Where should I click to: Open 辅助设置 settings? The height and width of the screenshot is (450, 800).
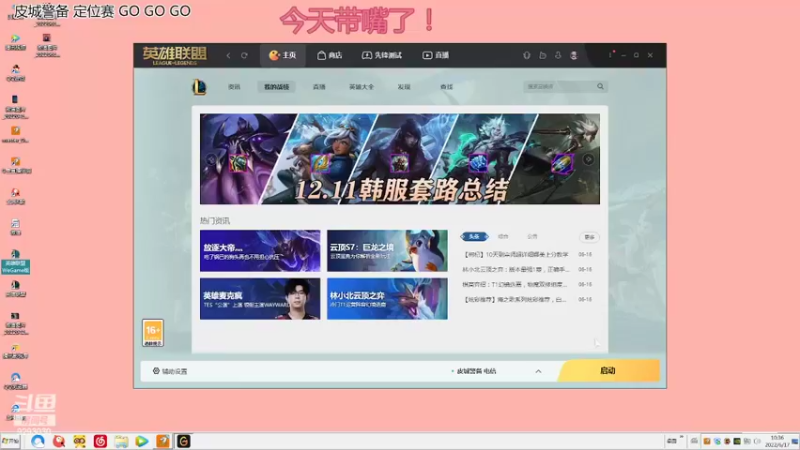[170, 371]
